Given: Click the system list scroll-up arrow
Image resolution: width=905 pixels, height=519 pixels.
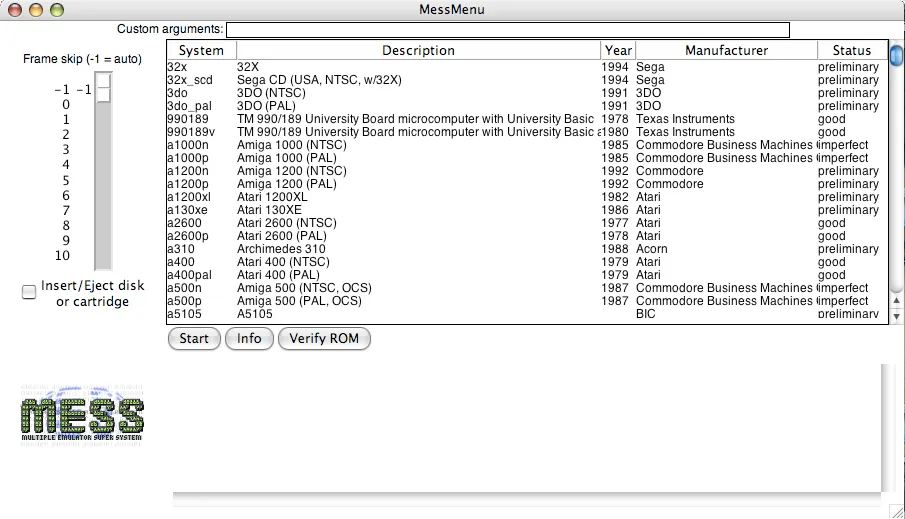Looking at the screenshot, I should [897, 300].
